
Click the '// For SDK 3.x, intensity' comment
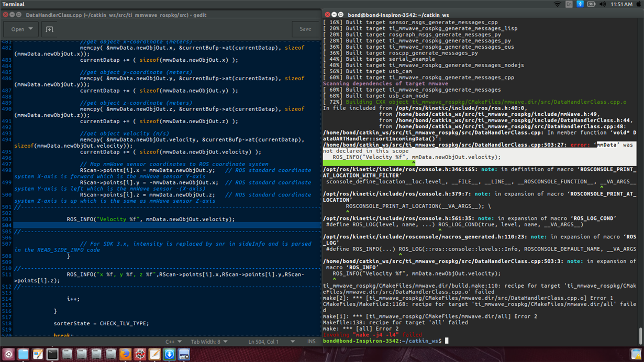196,244
